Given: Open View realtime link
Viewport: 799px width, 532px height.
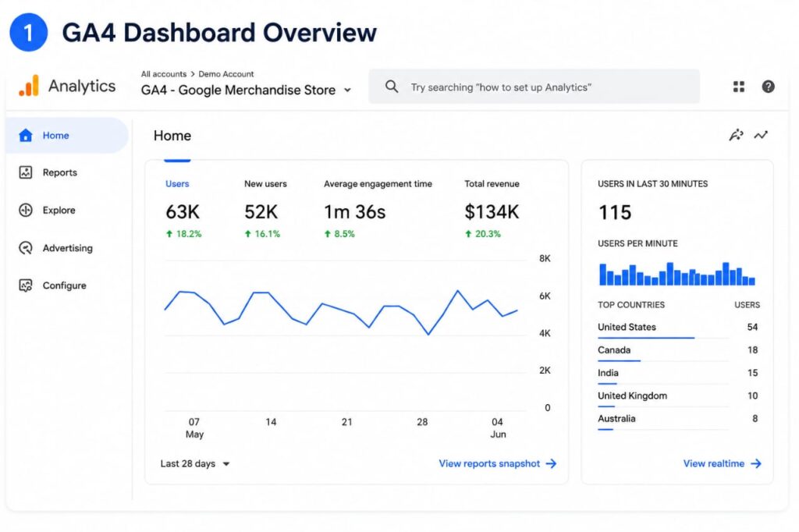Looking at the screenshot, I should [x=722, y=463].
